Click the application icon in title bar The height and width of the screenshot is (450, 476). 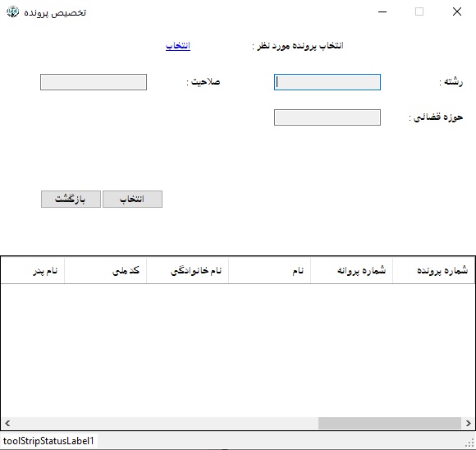(x=12, y=11)
